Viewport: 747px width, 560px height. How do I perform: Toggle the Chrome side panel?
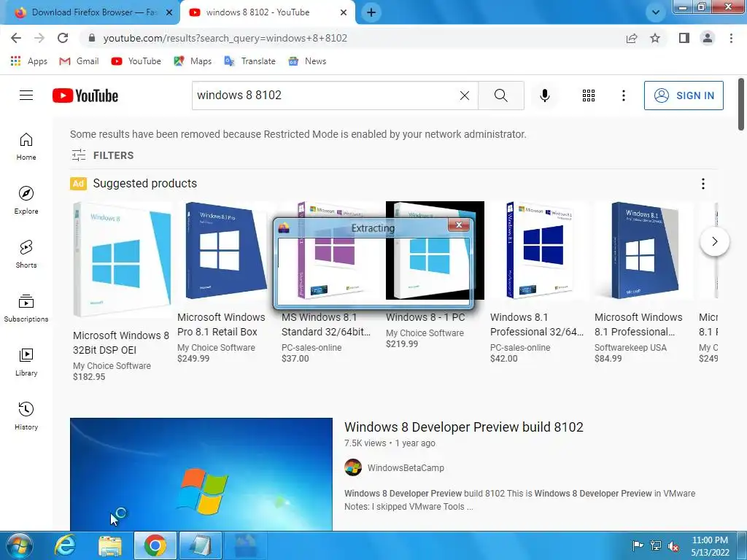tap(684, 38)
